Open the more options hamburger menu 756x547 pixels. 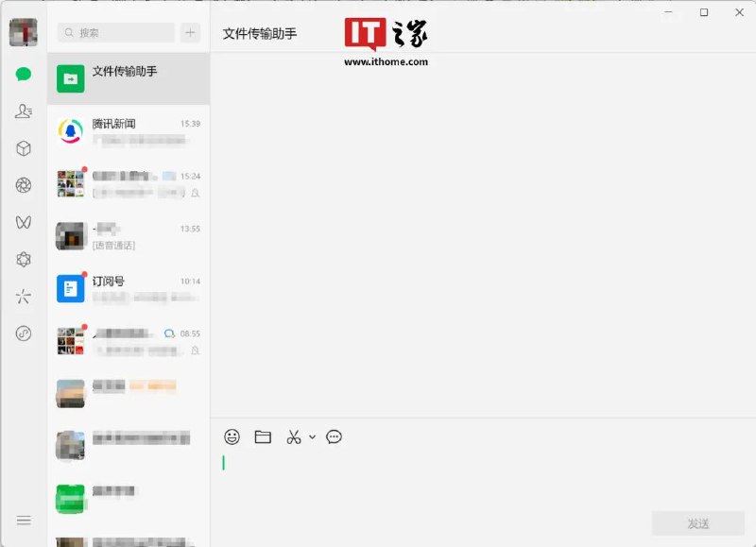pyautogui.click(x=23, y=520)
